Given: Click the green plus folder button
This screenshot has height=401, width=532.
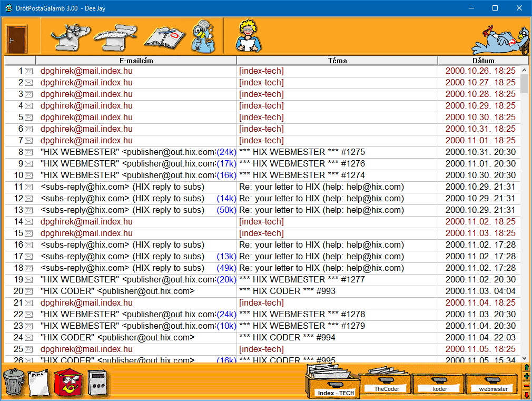Looking at the screenshot, I should [x=526, y=377].
